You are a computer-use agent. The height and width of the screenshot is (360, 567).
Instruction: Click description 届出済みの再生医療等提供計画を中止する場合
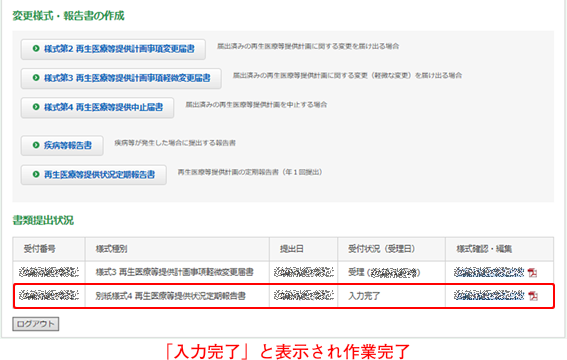[256, 105]
